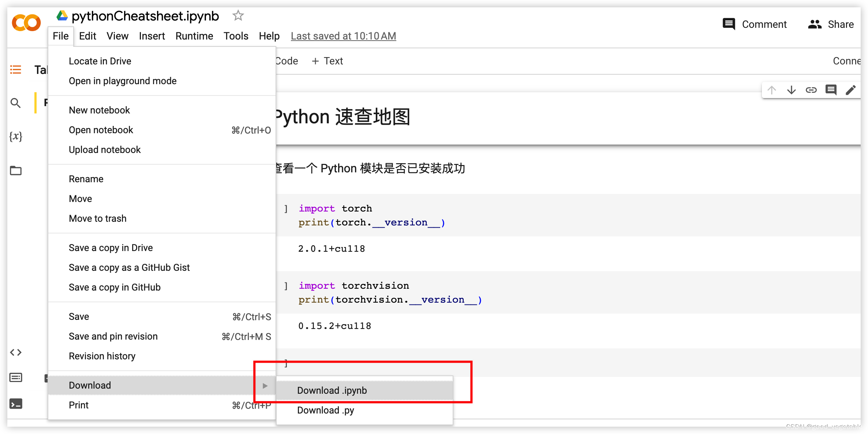
Task: Move cell down using arrow icon
Action: click(791, 90)
